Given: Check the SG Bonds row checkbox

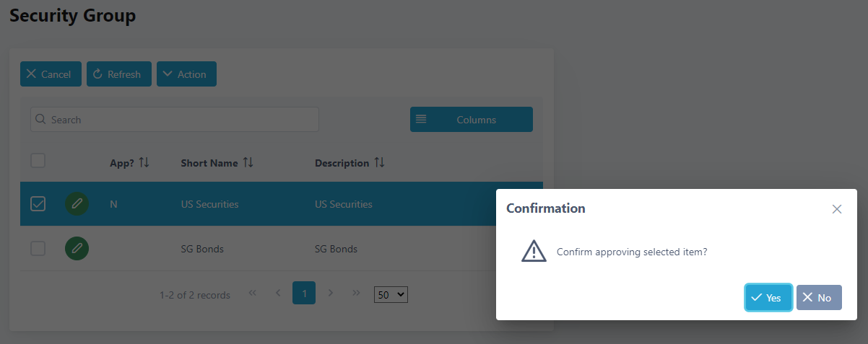Looking at the screenshot, I should click(x=38, y=249).
